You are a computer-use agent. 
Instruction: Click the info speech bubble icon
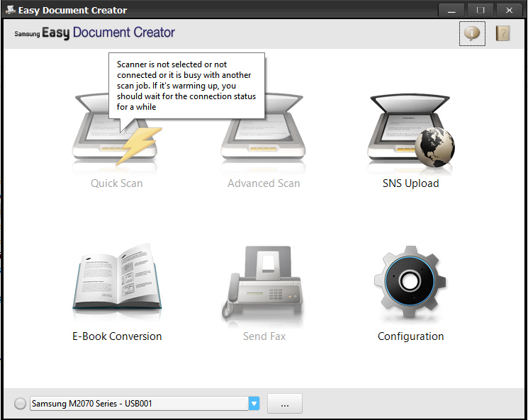(472, 33)
